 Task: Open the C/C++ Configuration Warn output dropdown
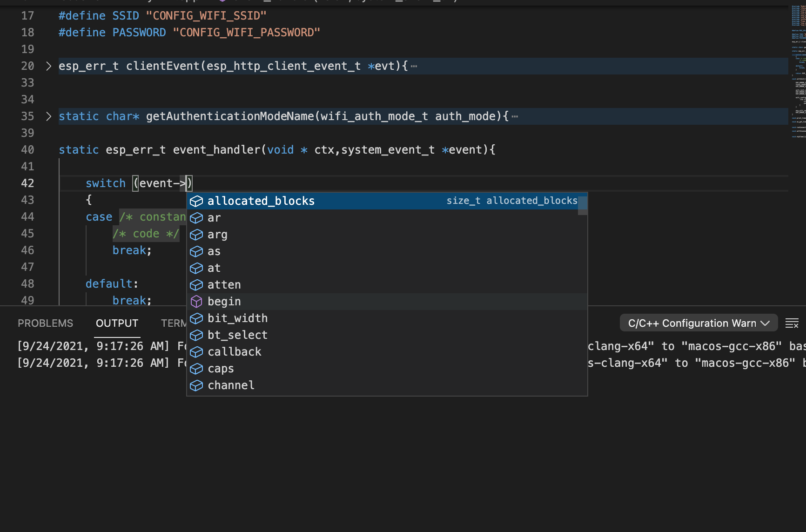(699, 323)
